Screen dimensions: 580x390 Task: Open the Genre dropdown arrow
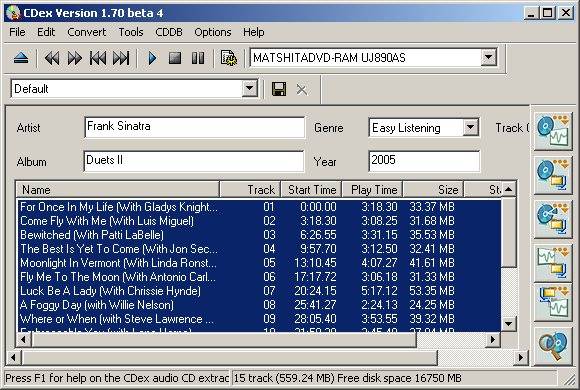470,127
